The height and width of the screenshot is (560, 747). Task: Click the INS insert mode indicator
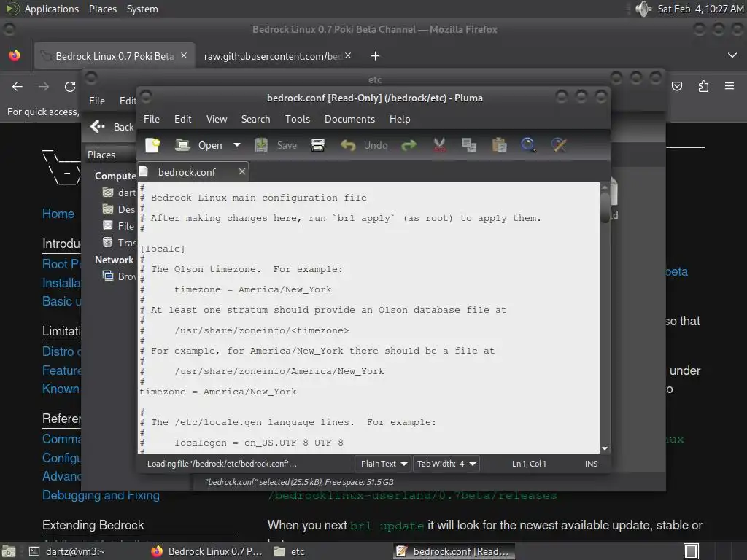point(591,463)
